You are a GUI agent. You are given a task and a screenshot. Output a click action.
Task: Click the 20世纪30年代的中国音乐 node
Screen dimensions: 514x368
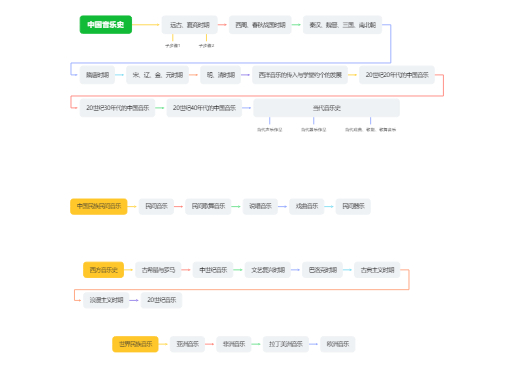tap(117, 108)
